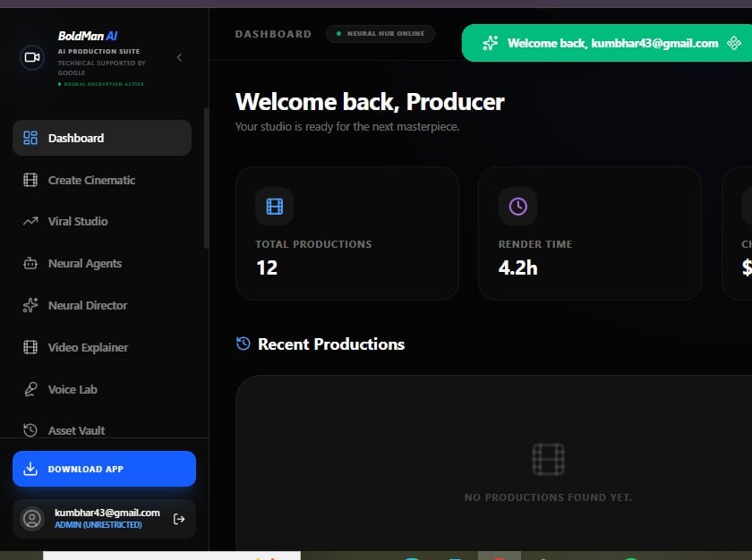
Task: Click the Viral Studio trending arrow icon
Action: [30, 221]
